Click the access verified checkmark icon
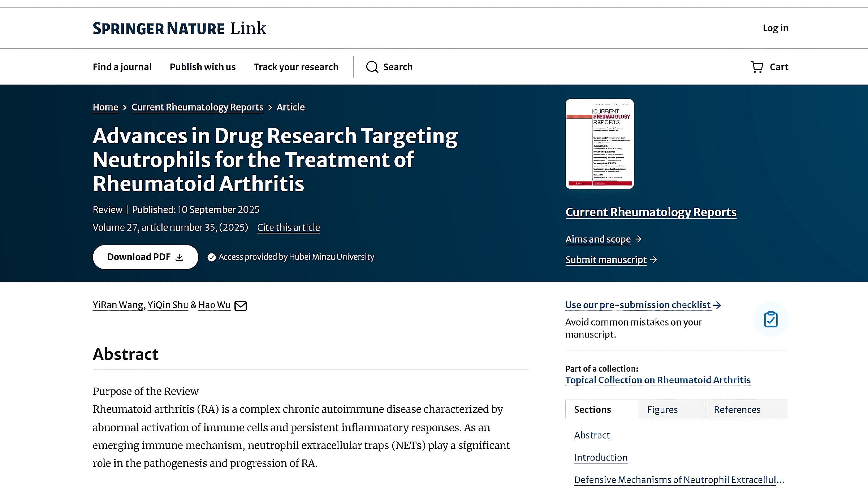 point(212,257)
